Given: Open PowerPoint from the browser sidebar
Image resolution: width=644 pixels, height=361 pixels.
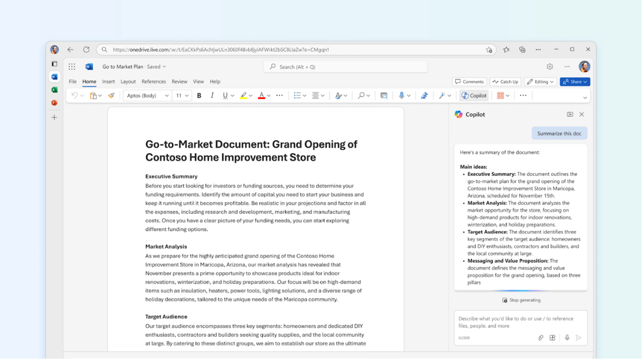Looking at the screenshot, I should click(55, 103).
